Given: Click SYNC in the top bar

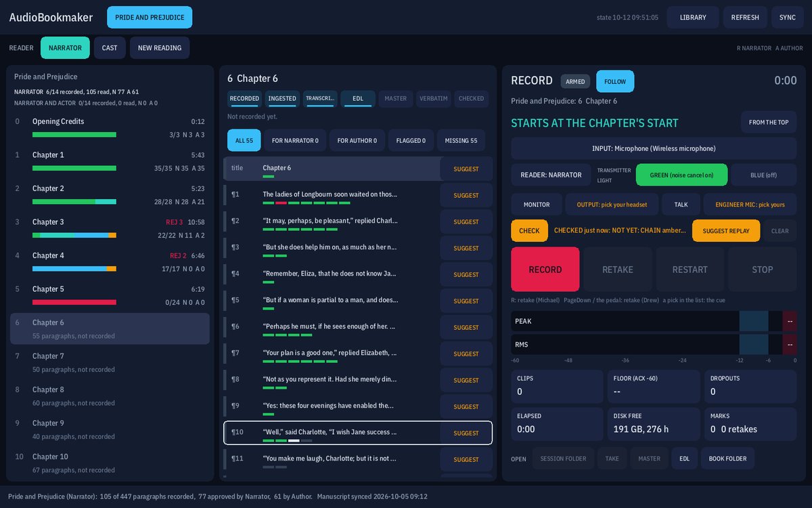Looking at the screenshot, I should point(787,18).
